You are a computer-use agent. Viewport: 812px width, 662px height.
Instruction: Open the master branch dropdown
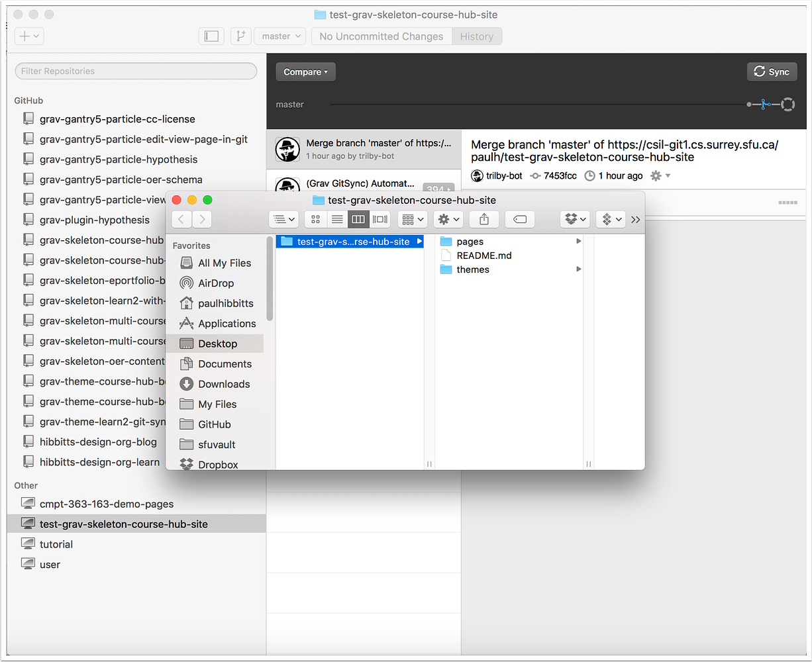pos(279,36)
